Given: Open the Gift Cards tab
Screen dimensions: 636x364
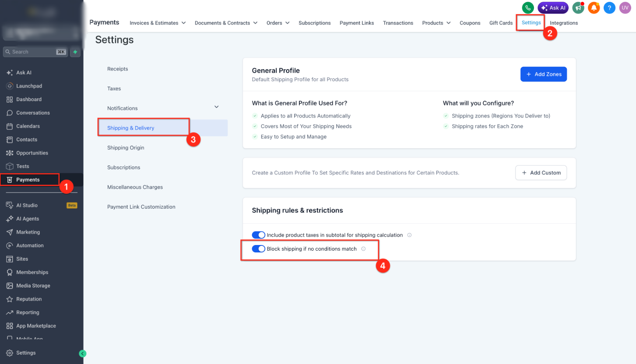Looking at the screenshot, I should (501, 23).
